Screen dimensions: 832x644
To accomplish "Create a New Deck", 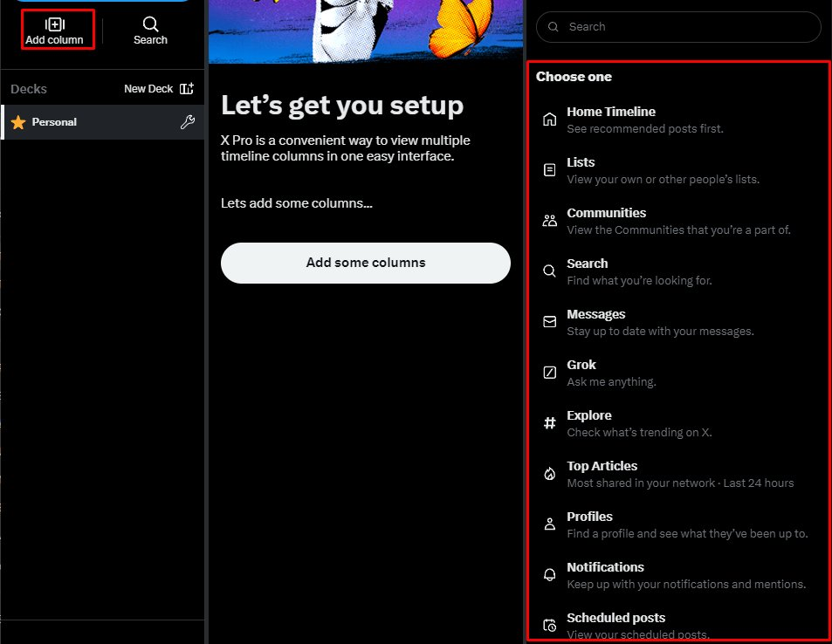I will 159,89.
